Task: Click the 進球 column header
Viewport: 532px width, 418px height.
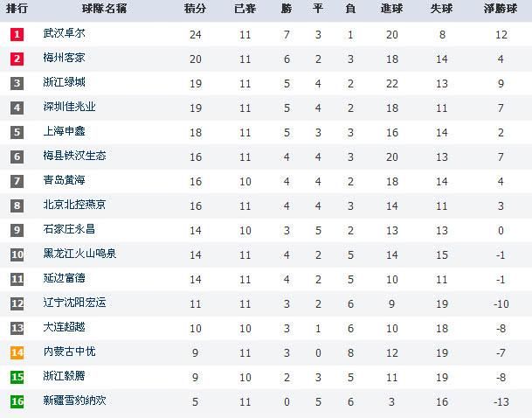Action: tap(392, 10)
